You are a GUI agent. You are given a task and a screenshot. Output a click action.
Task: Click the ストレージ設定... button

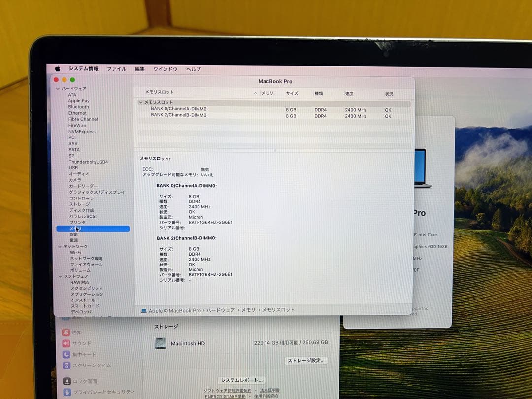[306, 360]
